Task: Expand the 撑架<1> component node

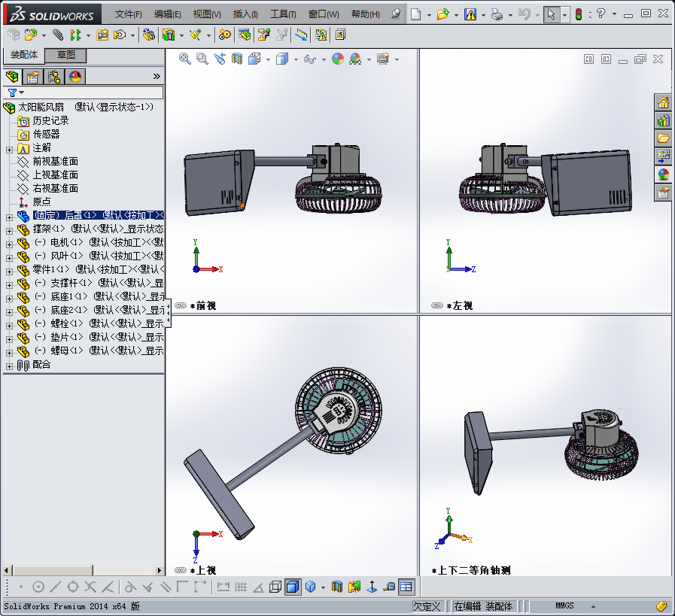Action: coord(10,232)
